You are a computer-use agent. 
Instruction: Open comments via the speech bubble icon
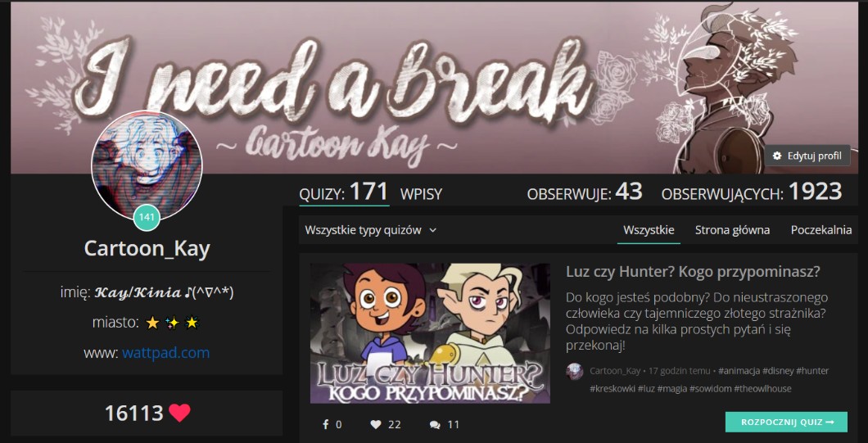pyautogui.click(x=435, y=425)
